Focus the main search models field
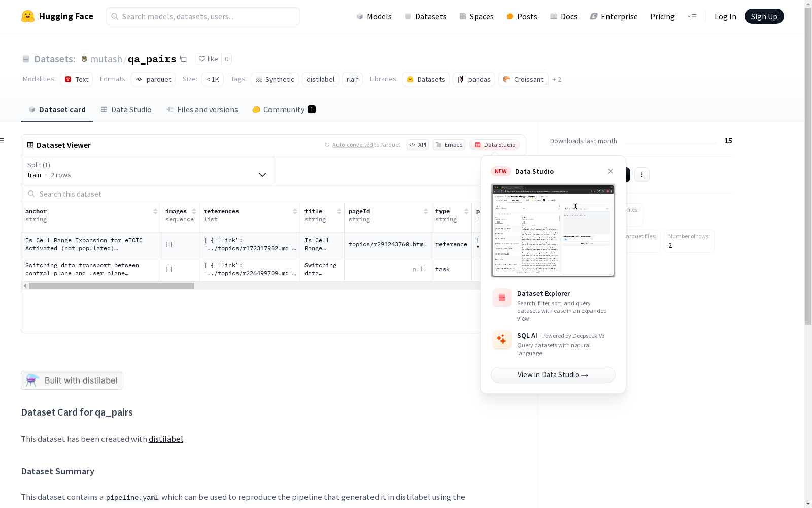Image resolution: width=812 pixels, height=508 pixels. point(203,16)
